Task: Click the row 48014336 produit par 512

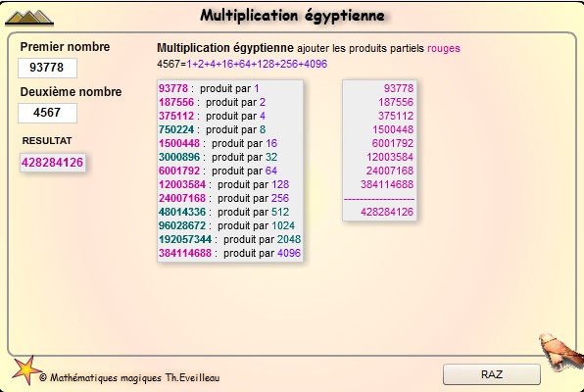Action: click(223, 212)
